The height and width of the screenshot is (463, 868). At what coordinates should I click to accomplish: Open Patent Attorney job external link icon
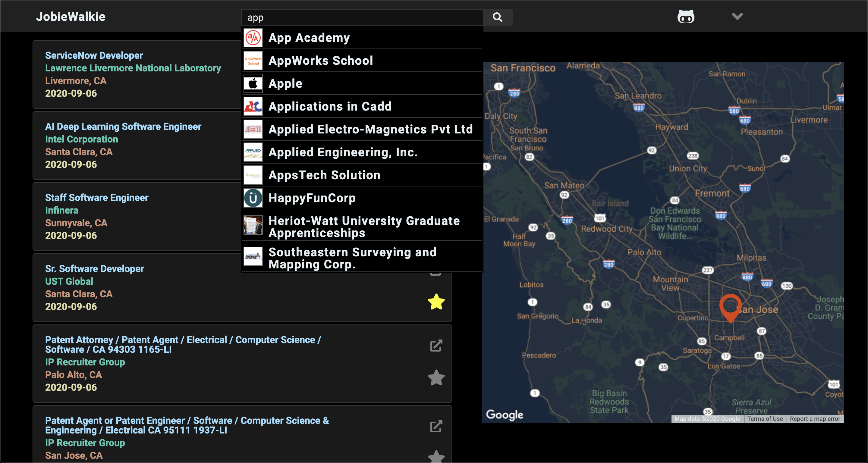pyautogui.click(x=436, y=346)
